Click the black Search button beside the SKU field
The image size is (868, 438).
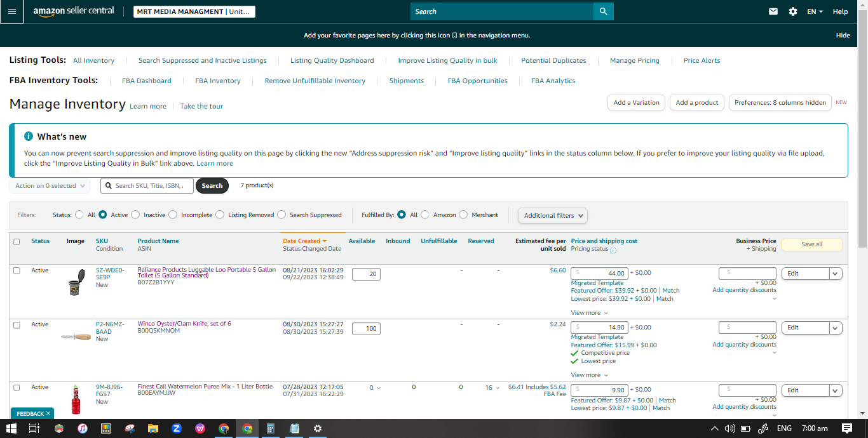click(x=212, y=185)
